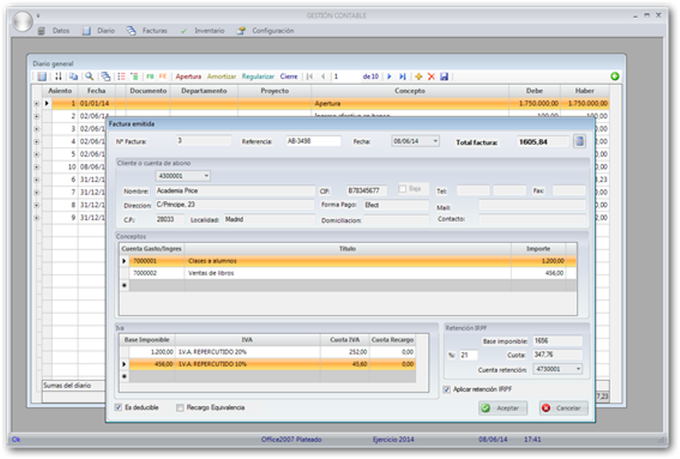Open the Diario menu
The height and width of the screenshot is (459, 680).
point(106,31)
